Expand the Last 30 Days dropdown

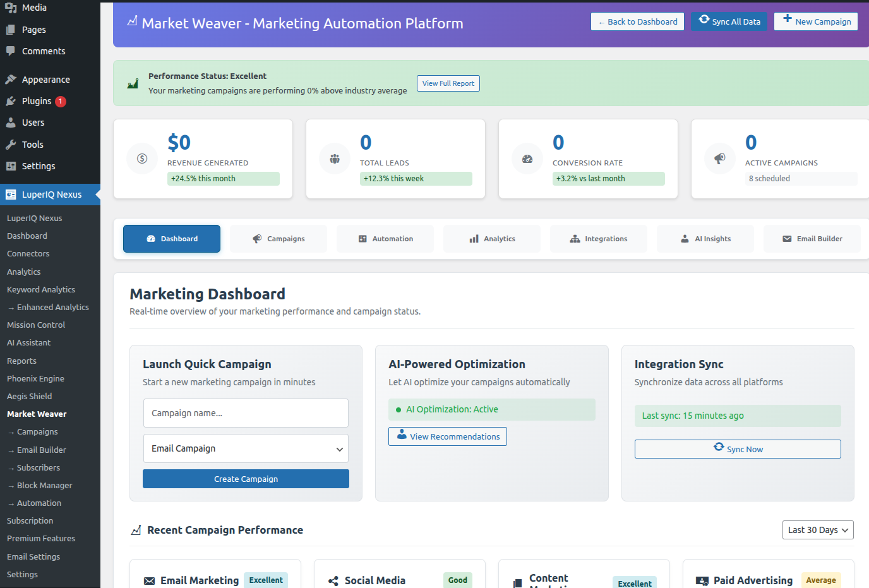click(817, 530)
